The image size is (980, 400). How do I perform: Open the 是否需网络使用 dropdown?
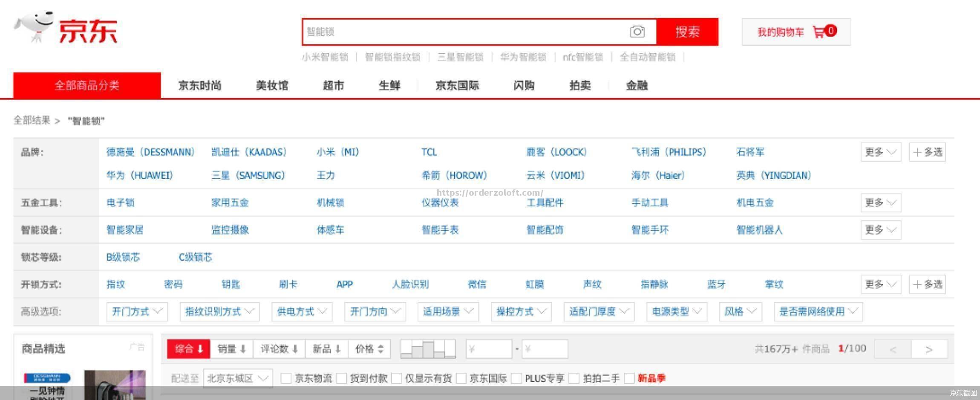click(818, 312)
